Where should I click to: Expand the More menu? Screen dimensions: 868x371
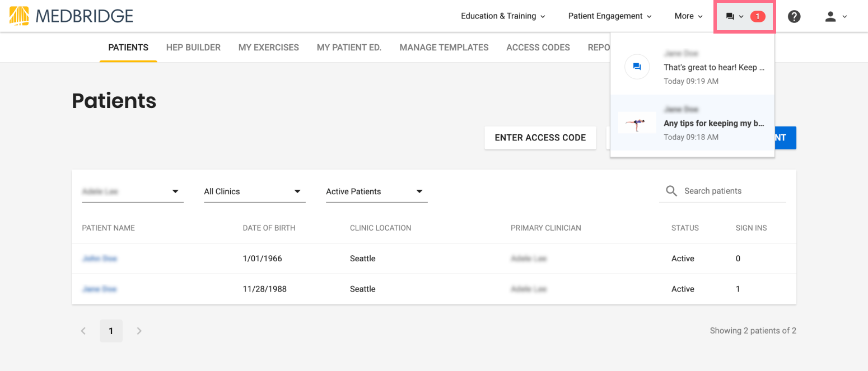click(x=688, y=16)
